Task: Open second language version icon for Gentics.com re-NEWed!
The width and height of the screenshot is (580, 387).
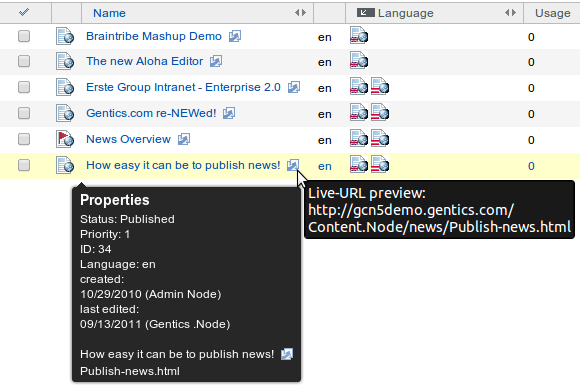Action: click(x=380, y=112)
